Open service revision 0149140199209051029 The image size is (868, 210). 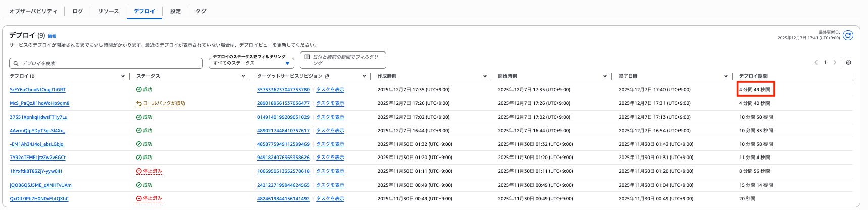click(283, 117)
